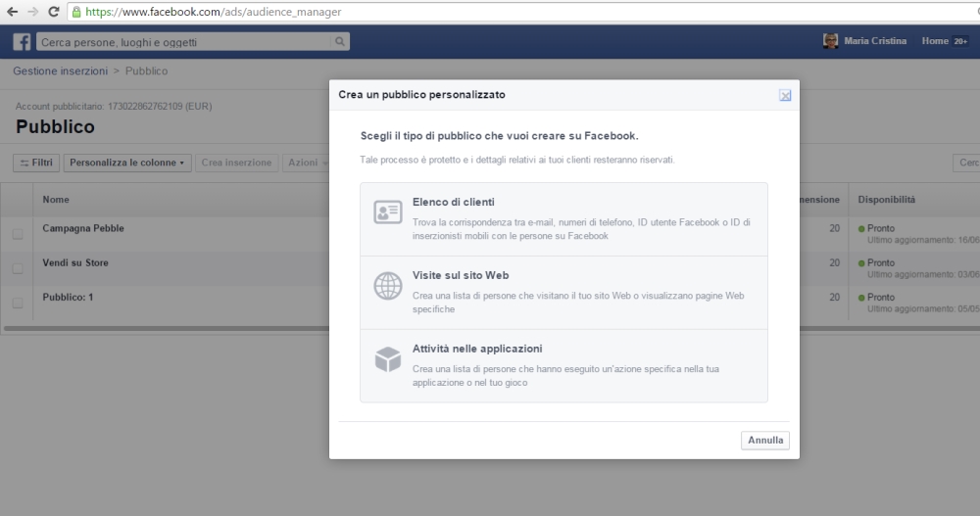Click Pronto status in Vendi su Store row
Image resolution: width=980 pixels, height=516 pixels.
(x=881, y=262)
